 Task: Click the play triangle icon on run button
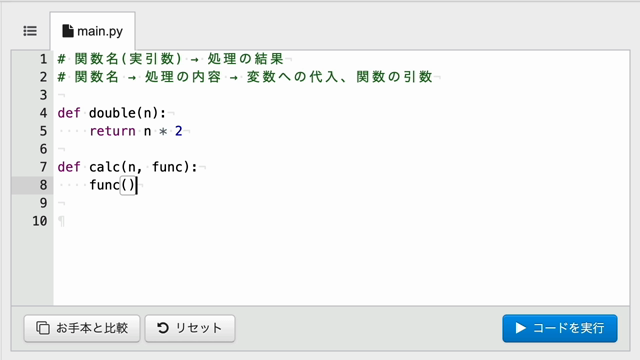520,328
